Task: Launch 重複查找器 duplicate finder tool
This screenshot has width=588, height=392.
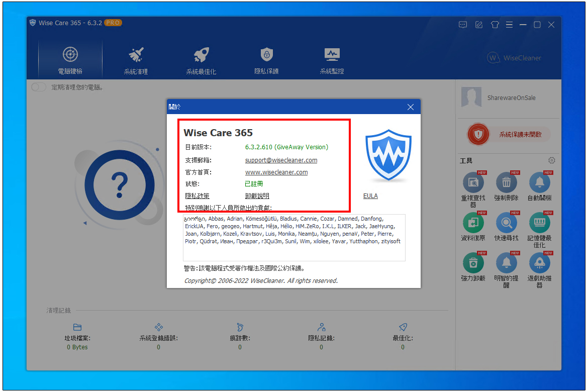Action: [x=473, y=190]
